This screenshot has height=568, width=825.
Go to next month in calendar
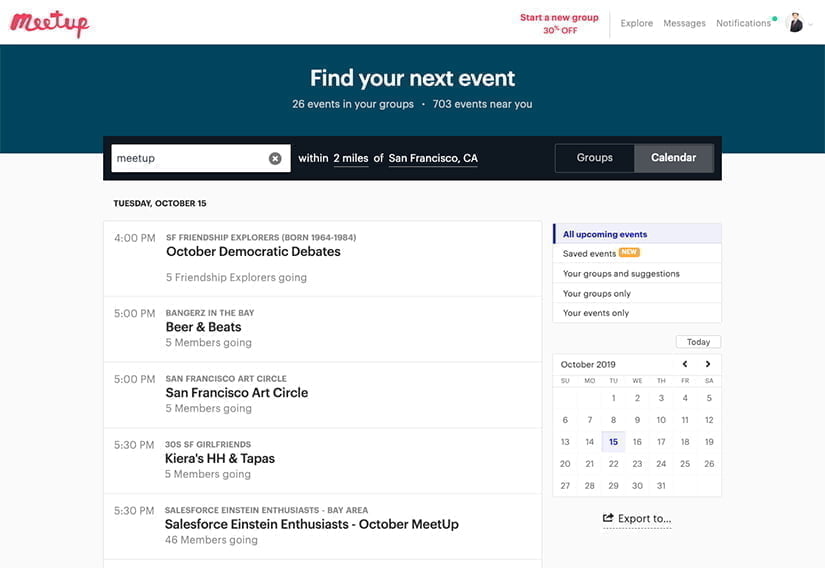click(x=708, y=364)
